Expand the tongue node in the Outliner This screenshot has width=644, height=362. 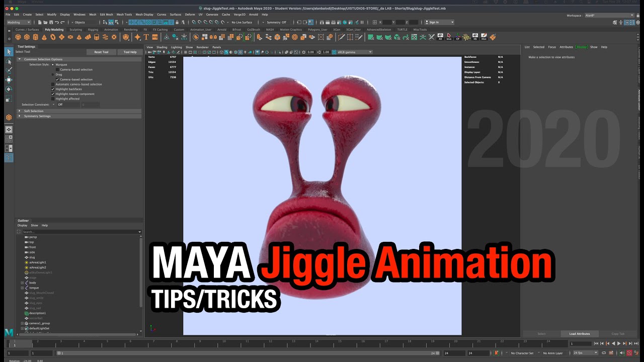(x=22, y=288)
